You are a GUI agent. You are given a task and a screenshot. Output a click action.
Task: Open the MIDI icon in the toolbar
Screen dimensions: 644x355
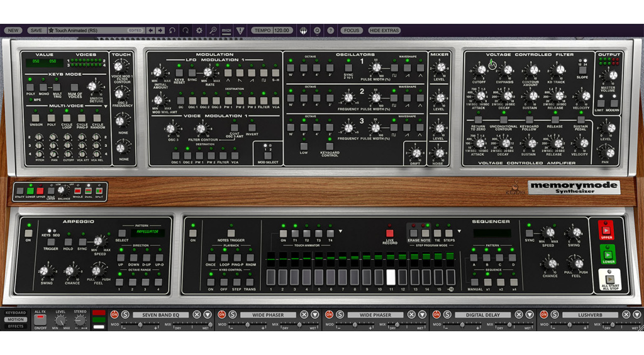point(226,30)
